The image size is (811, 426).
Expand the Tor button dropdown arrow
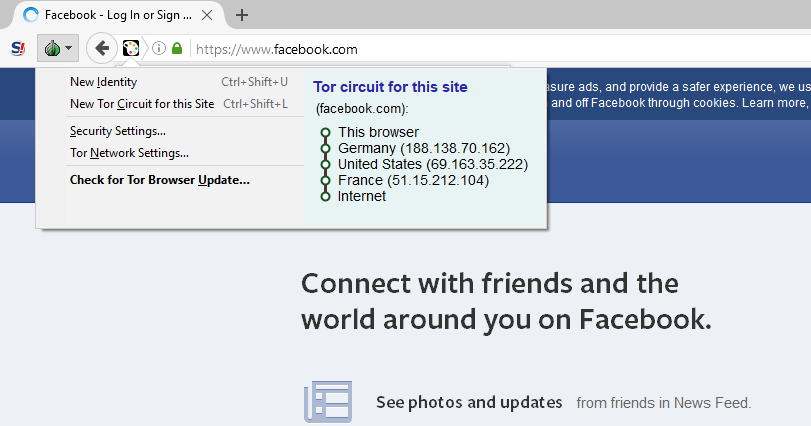pos(68,48)
